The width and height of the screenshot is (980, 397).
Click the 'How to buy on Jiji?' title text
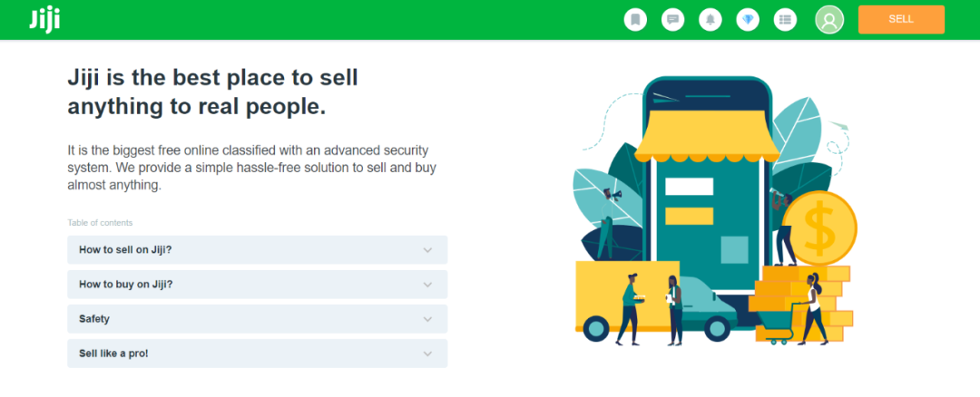(x=125, y=285)
